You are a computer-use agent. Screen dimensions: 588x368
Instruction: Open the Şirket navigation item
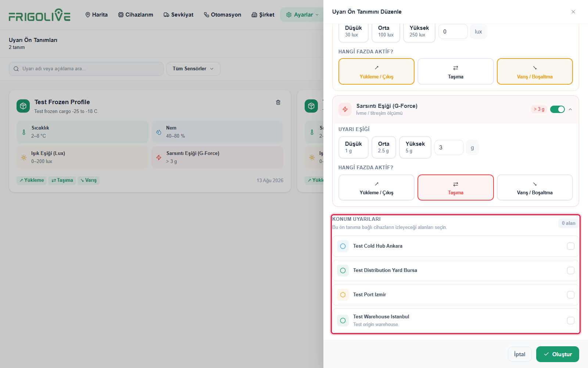point(263,15)
